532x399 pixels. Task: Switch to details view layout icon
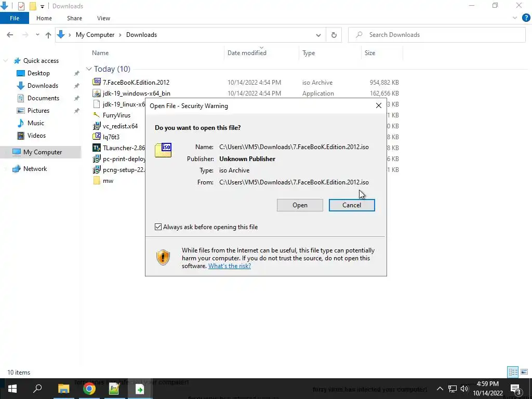(x=513, y=372)
